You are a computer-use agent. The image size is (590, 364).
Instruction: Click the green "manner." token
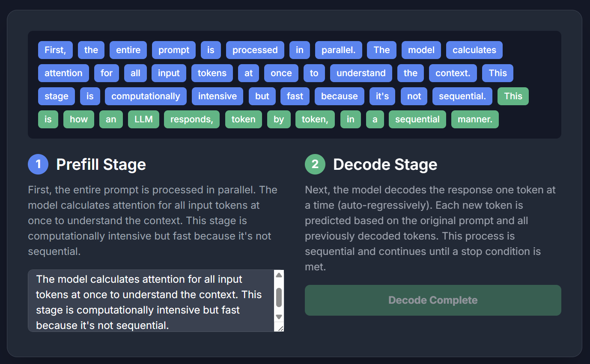pos(475,119)
